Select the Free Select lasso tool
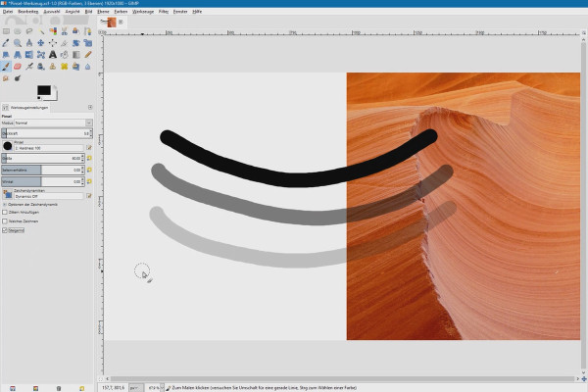588x392 pixels. coord(29,31)
